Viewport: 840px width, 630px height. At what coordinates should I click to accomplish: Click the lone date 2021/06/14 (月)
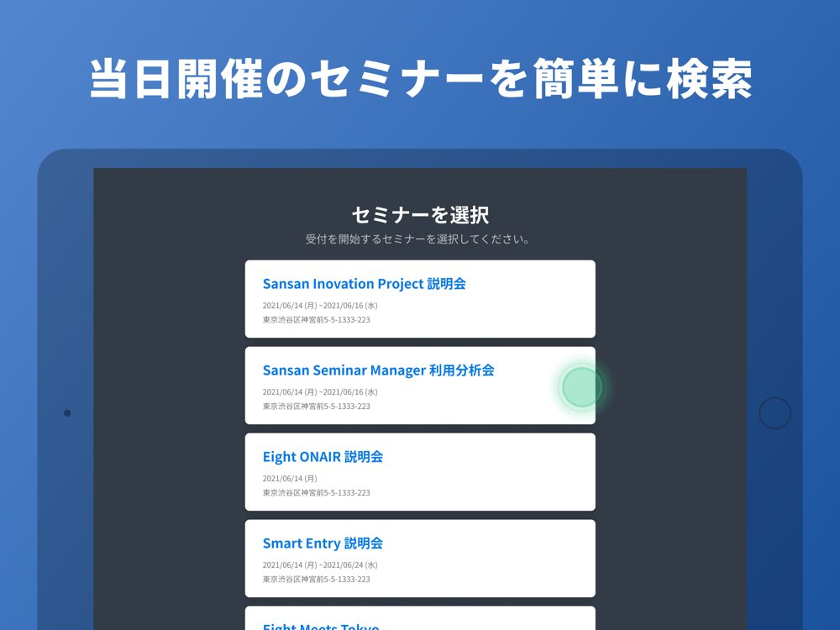tap(290, 479)
